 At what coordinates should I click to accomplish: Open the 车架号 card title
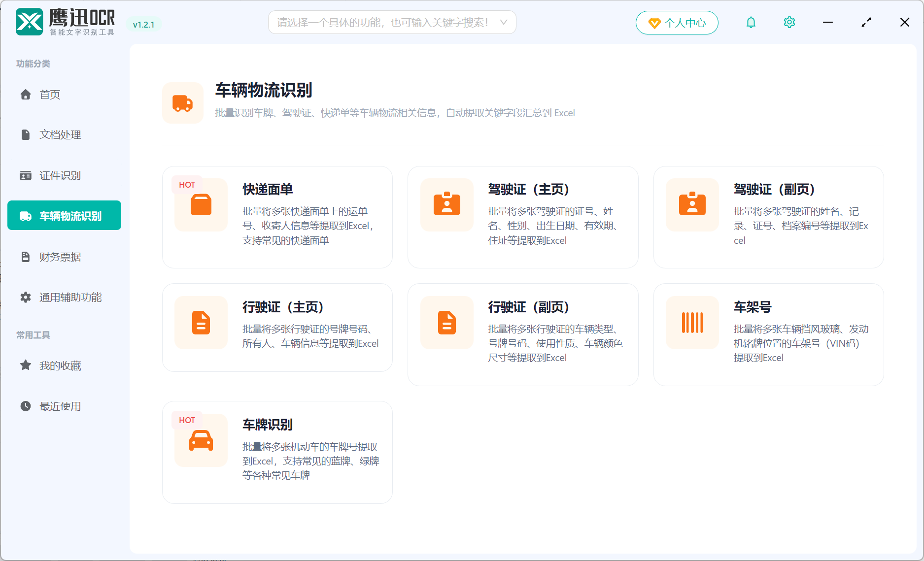(x=753, y=307)
